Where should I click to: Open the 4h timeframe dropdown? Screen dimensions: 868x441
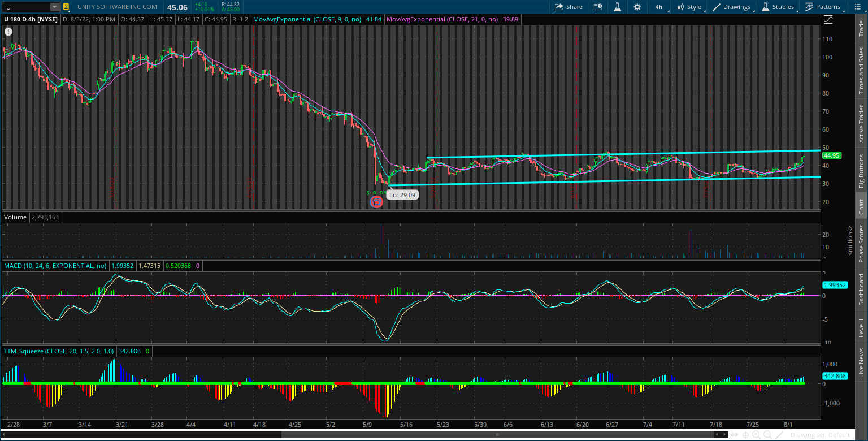pyautogui.click(x=658, y=7)
